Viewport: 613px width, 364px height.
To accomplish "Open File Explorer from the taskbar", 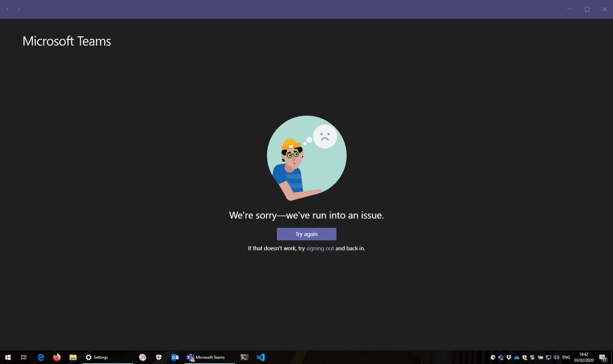I will [x=73, y=357].
